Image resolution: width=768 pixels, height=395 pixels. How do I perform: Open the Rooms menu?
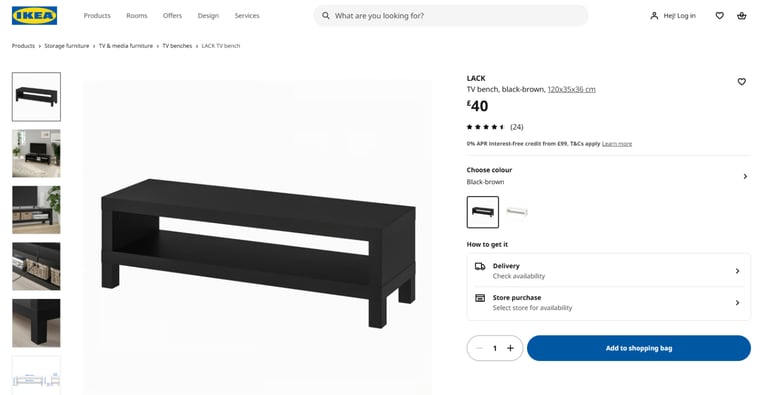click(137, 16)
